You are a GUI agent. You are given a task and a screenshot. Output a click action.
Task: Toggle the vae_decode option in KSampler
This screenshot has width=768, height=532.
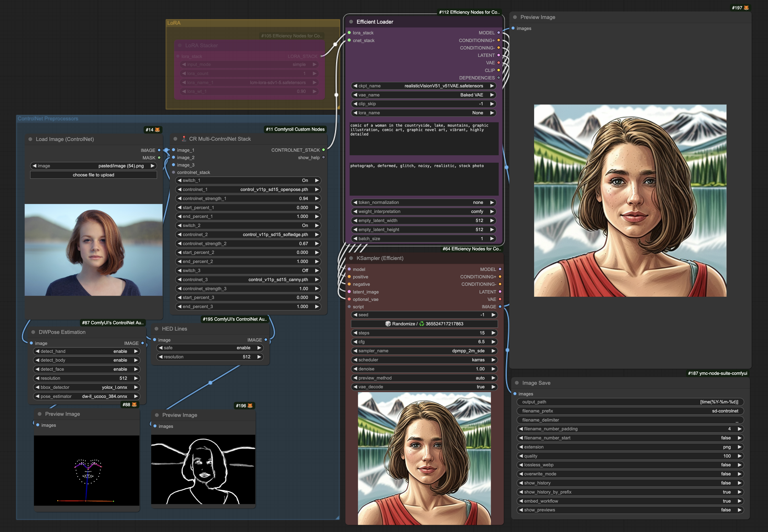tap(424, 387)
